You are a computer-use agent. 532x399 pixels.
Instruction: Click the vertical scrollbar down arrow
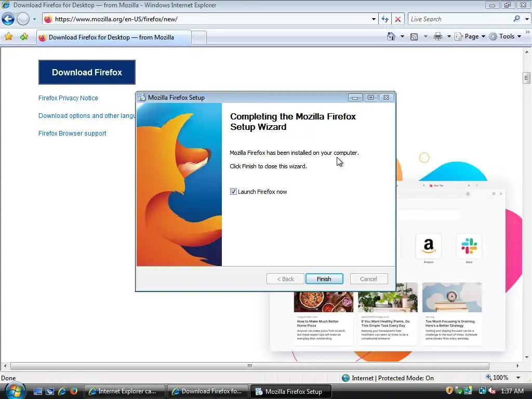(527, 357)
